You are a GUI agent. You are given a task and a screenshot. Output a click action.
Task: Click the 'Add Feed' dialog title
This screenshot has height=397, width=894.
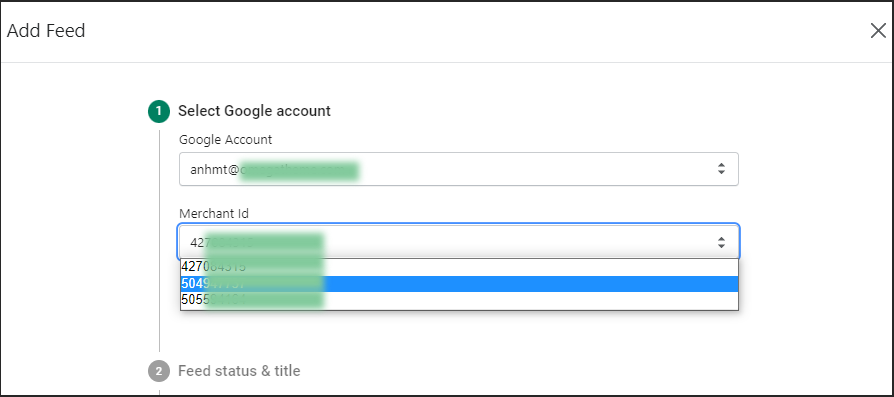tap(46, 31)
